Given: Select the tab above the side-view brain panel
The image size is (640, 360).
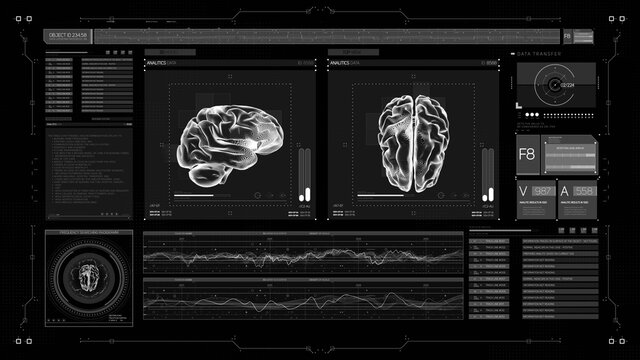Looking at the screenshot, I should pos(170,52).
